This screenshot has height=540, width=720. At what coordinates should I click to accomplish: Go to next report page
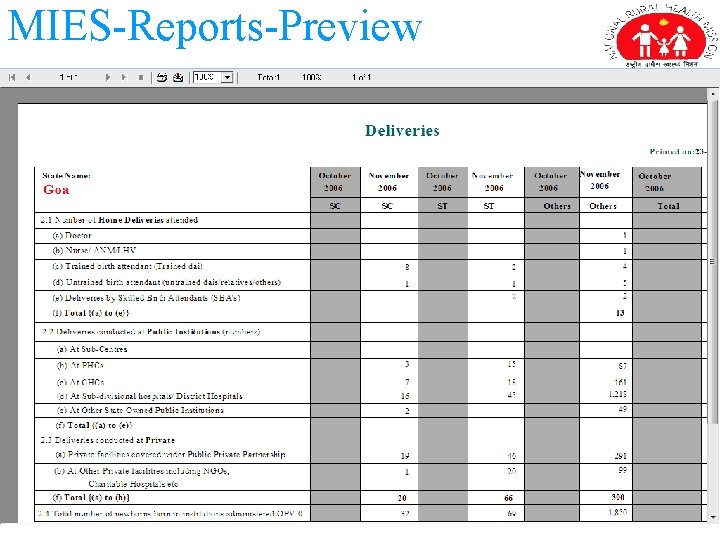[107, 78]
